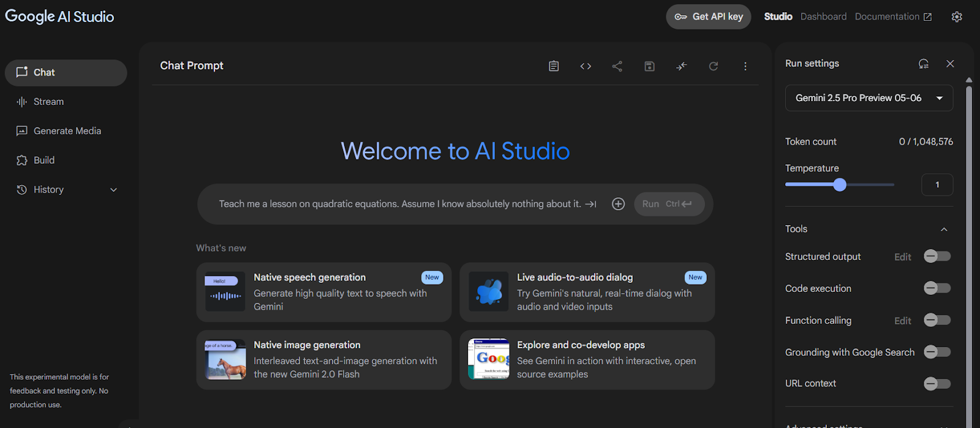This screenshot has width=980, height=428.
Task: Click the key icon in Get API key
Action: click(680, 17)
